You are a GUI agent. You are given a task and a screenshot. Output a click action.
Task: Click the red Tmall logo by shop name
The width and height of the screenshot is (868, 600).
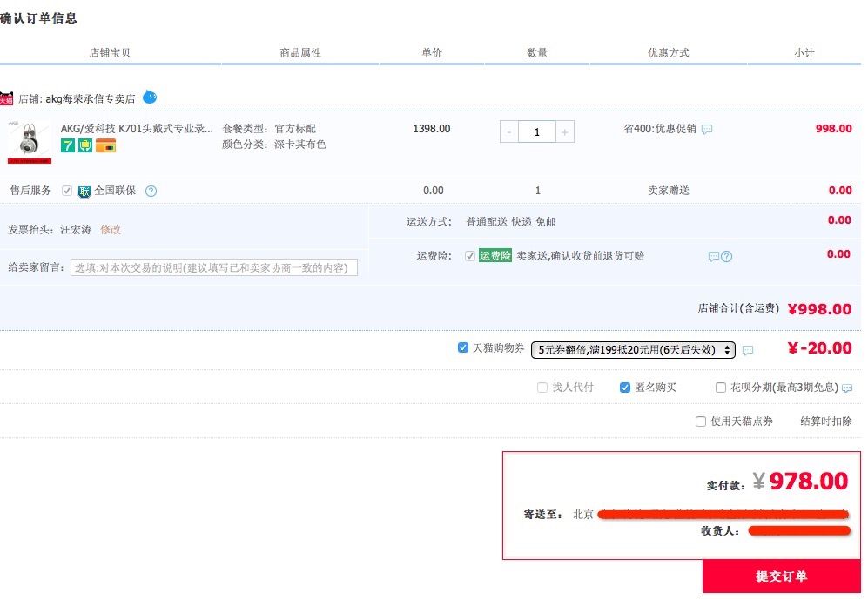coord(7,98)
